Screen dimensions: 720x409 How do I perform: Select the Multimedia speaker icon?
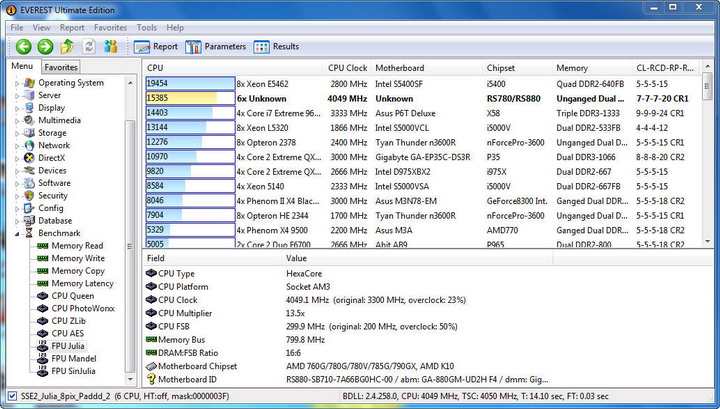coord(29,120)
